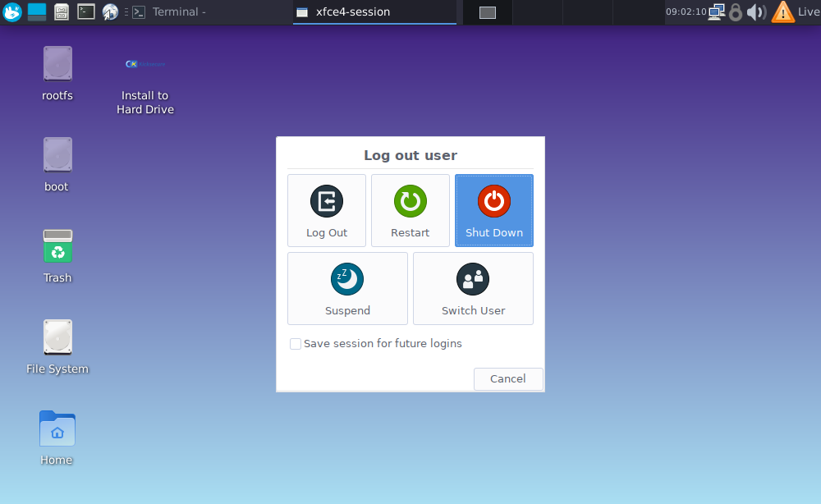Select the Trash desktop icon

pos(57,255)
